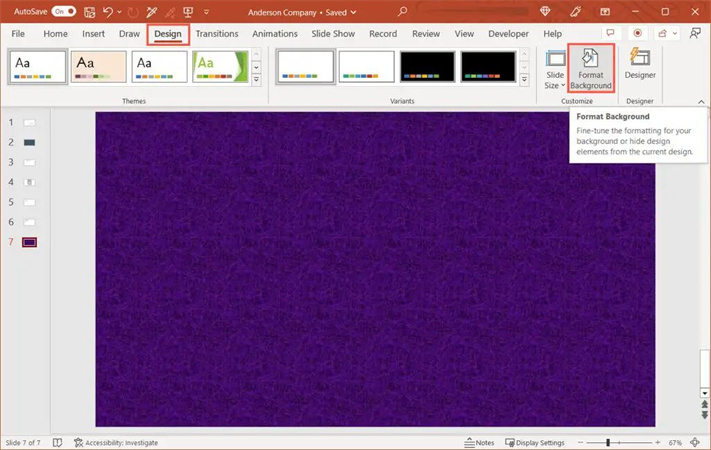Expand the Themes gallery
711x450 pixels.
pyautogui.click(x=256, y=80)
